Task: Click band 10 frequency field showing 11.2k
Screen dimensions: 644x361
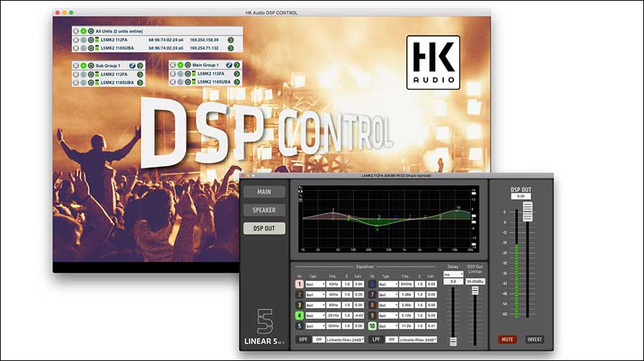Action: (406, 326)
